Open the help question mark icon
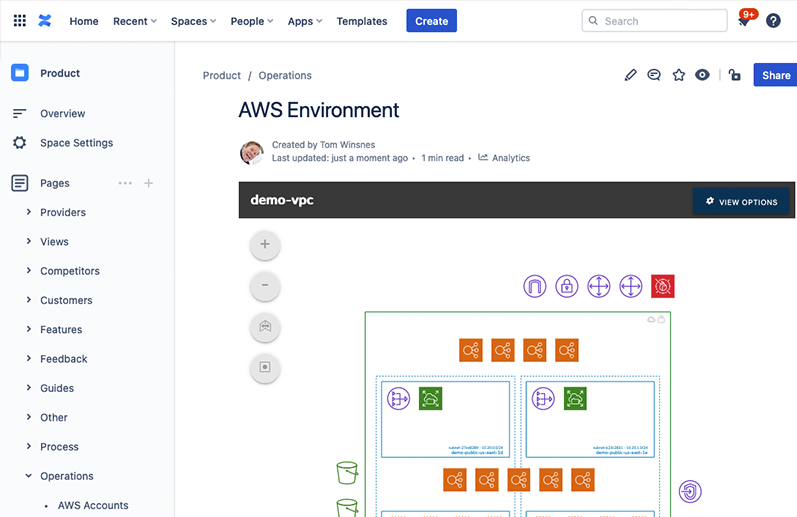The width and height of the screenshot is (797, 517). point(773,21)
